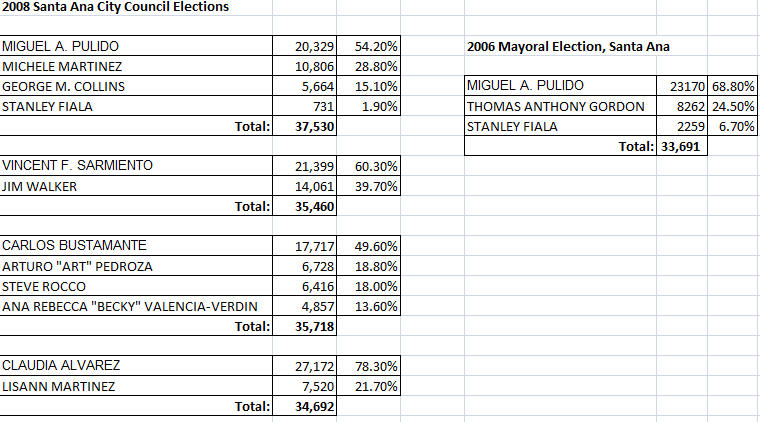Click the JIM WALKER cell

tap(136, 186)
